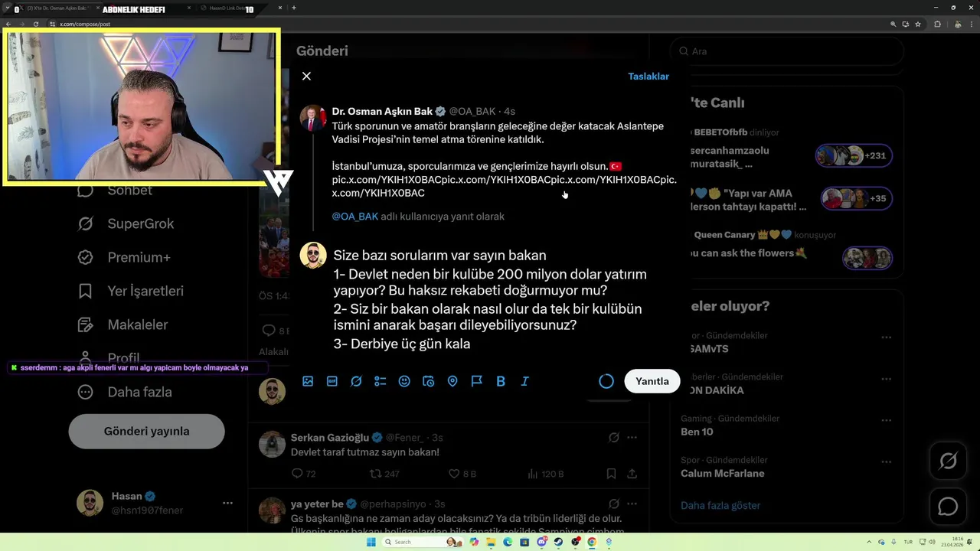Open Premium+ in the sidebar

[x=124, y=257]
